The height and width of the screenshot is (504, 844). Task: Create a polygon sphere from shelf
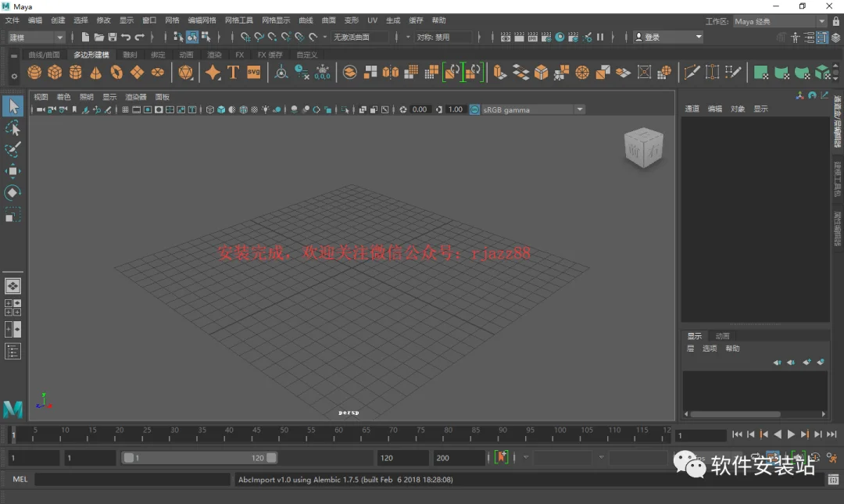[34, 72]
